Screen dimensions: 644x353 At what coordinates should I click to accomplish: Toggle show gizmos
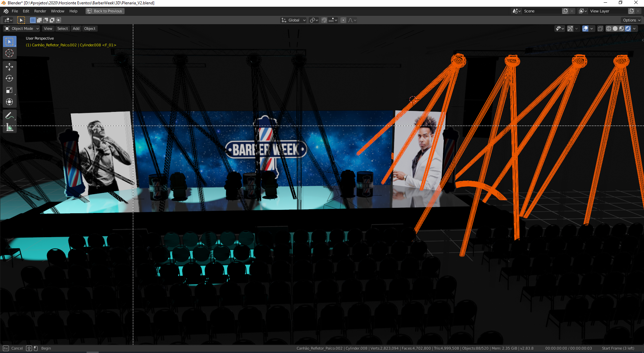click(x=570, y=29)
